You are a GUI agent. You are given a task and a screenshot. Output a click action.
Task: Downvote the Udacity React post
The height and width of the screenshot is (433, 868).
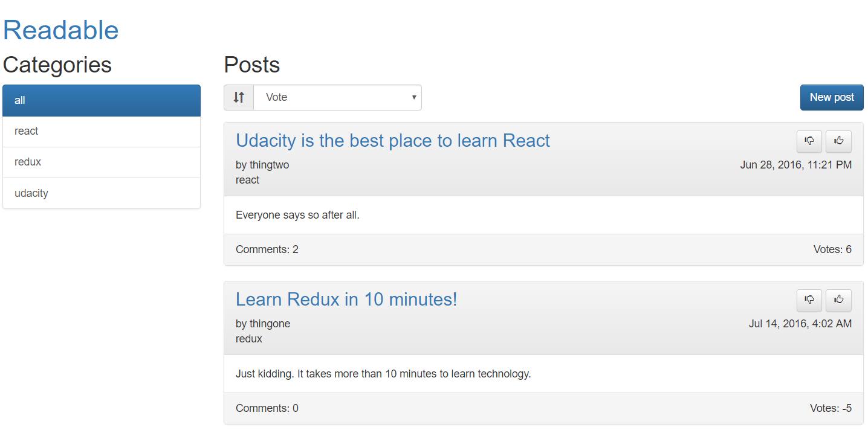pos(809,141)
